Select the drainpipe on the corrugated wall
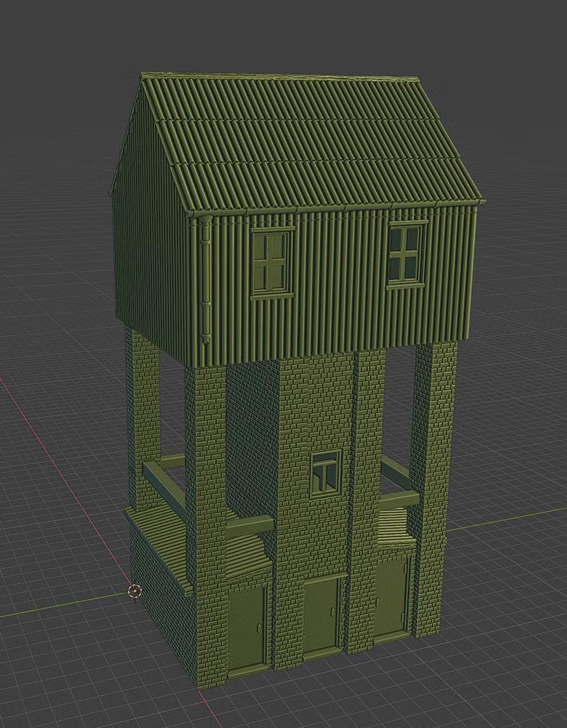 [x=206, y=280]
